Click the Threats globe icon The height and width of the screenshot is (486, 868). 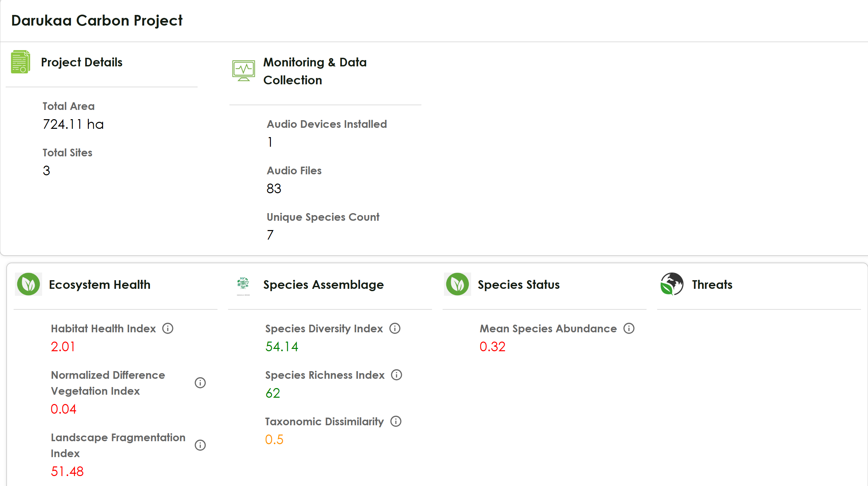[672, 284]
